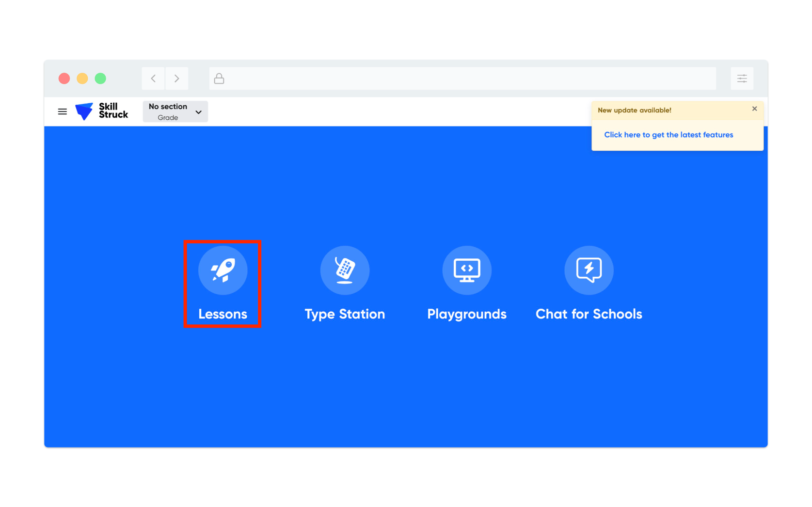Open the hamburger navigation menu

62,111
